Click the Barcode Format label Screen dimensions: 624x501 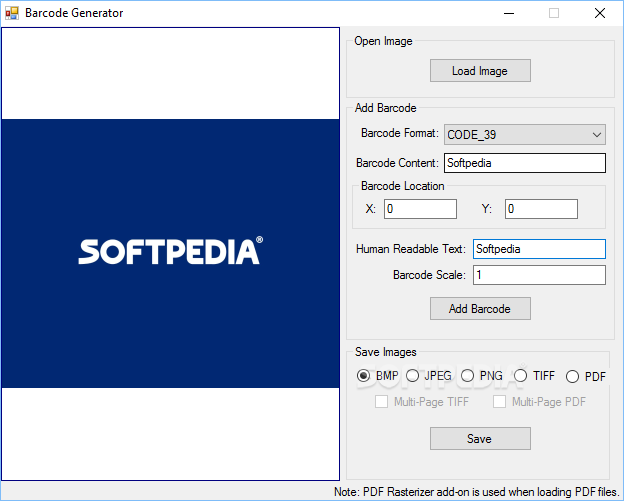(400, 133)
